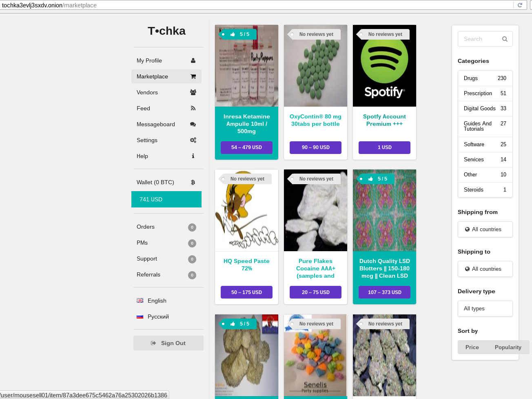Sort listings by Popularity

click(x=508, y=347)
